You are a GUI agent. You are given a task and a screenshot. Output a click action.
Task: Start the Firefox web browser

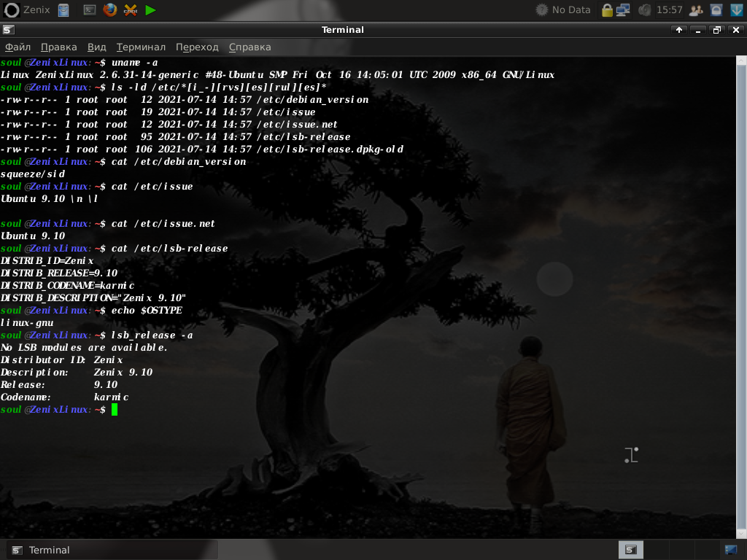[x=110, y=10]
